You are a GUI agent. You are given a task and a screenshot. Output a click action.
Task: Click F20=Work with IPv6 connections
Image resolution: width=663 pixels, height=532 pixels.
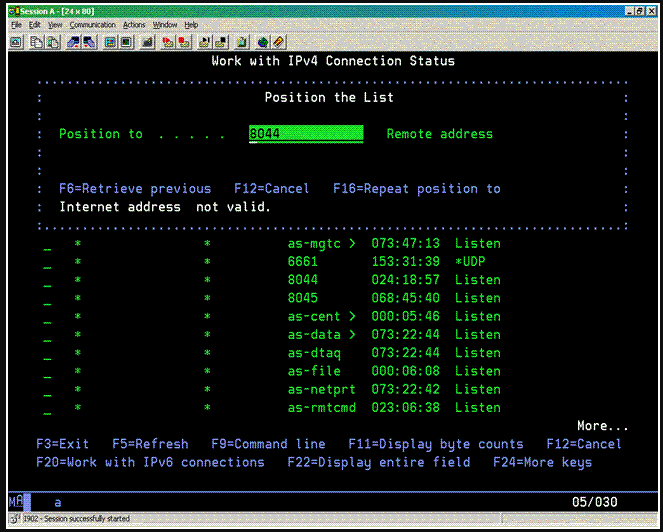pyautogui.click(x=150, y=462)
